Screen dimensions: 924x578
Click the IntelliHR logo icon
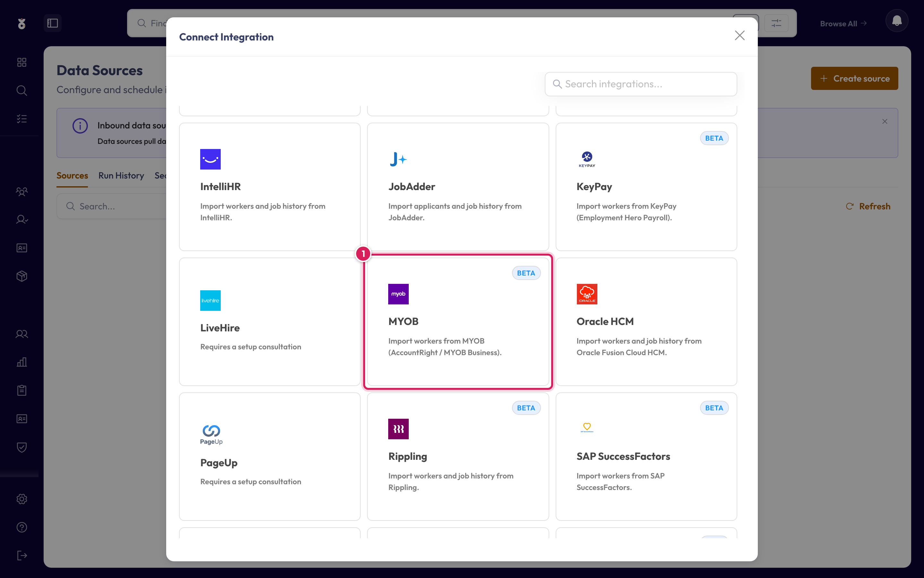[x=210, y=159]
